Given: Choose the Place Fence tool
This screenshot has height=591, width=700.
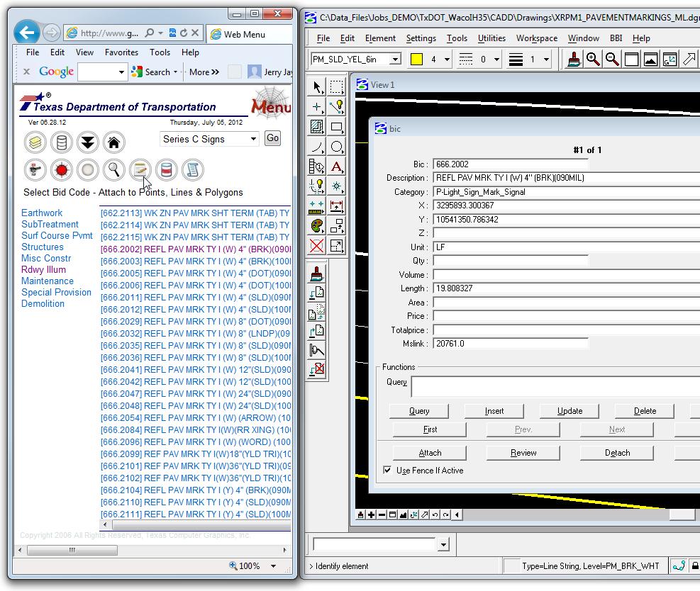Looking at the screenshot, I should (x=337, y=86).
